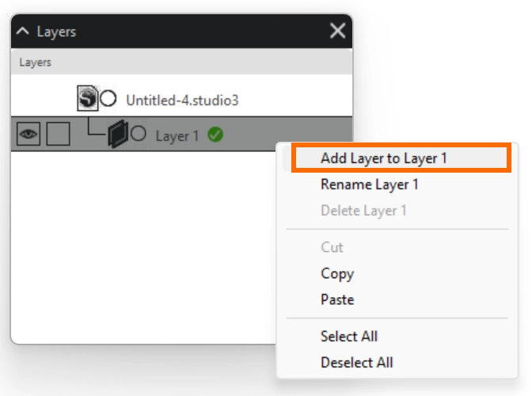Choose Select All from the context menu
Viewport: 532px width, 396px height.
click(348, 336)
